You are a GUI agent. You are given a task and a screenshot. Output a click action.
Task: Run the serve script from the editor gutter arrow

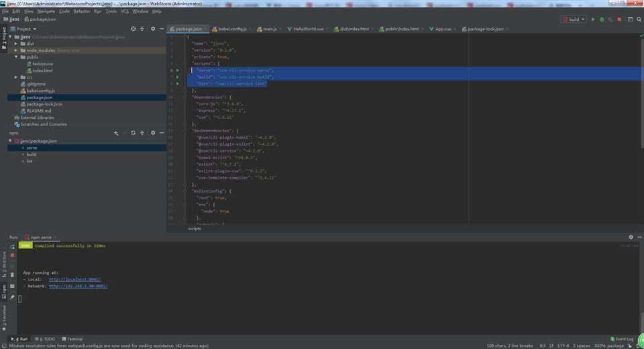tap(177, 70)
